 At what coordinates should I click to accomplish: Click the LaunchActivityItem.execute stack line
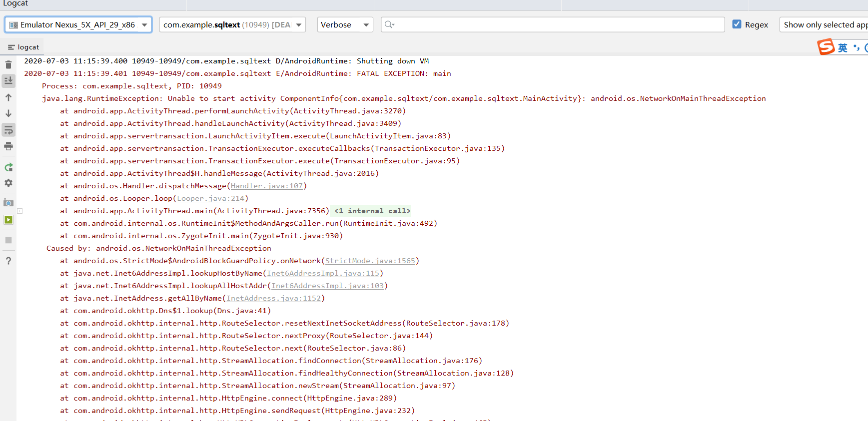[x=255, y=136]
